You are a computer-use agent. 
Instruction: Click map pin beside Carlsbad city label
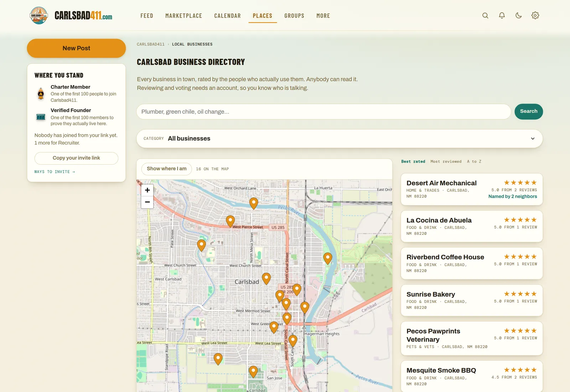point(266,278)
